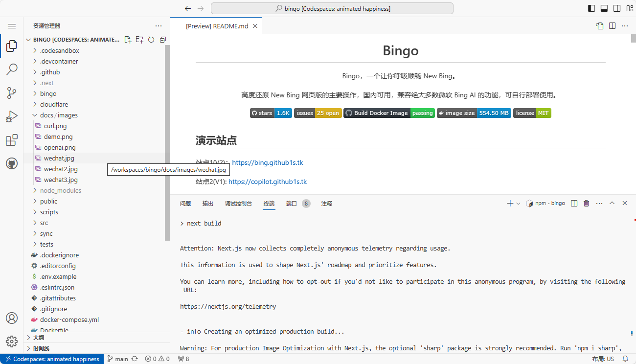
Task: Click the Build Docker Image passing badge
Action: 389,113
